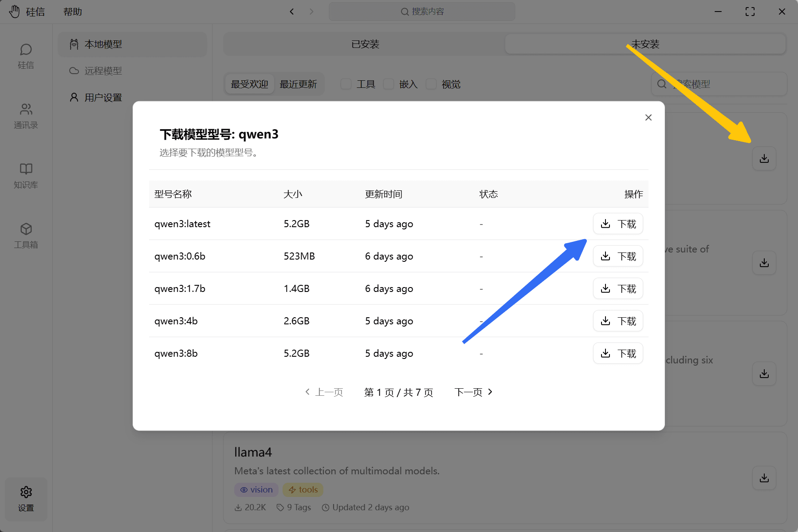Download the first background model card
798x532 pixels.
(x=764, y=158)
